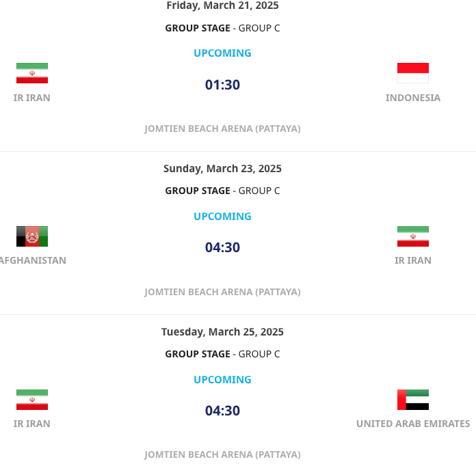Click the Iran flag in the March 25 match
The image size is (476, 466).
coord(32,400)
